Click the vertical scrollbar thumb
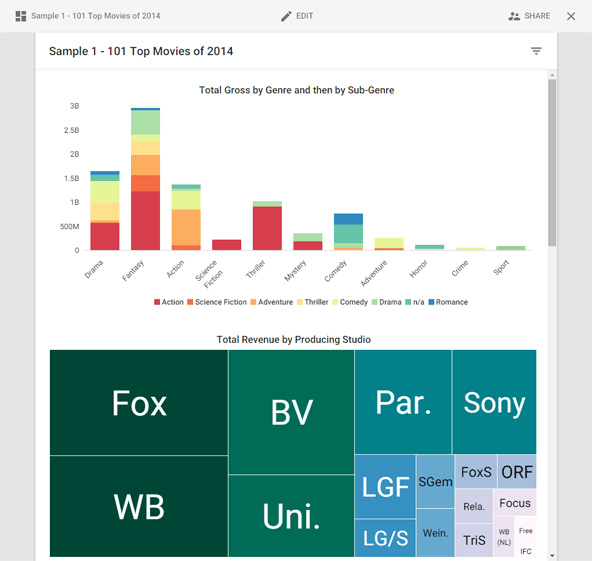This screenshot has width=592, height=561. [552, 162]
